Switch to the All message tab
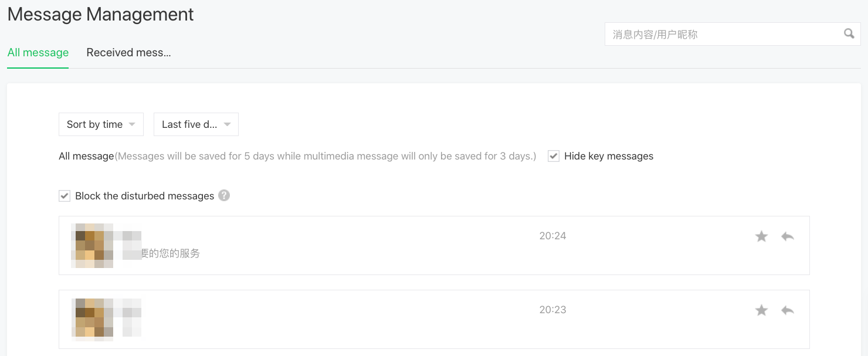Screen dimensions: 868x356 tap(38, 53)
